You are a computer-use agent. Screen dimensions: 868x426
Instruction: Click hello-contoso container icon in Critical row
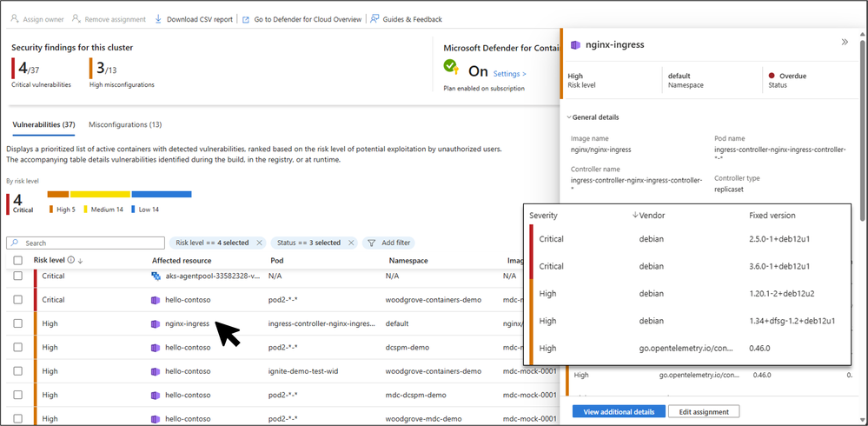click(x=156, y=300)
